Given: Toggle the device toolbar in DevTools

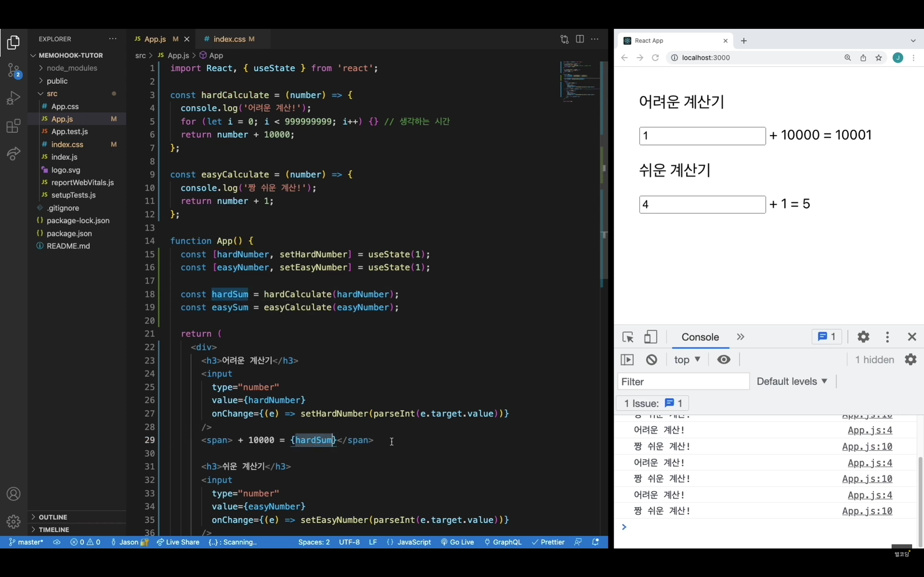Looking at the screenshot, I should (x=651, y=337).
